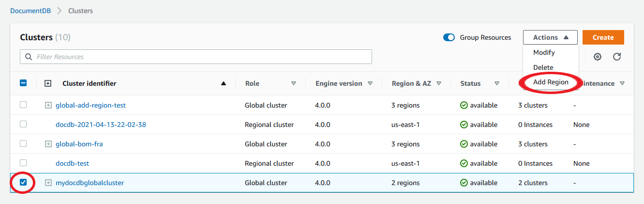Sort by Region & AZ column arrow

coord(439,83)
